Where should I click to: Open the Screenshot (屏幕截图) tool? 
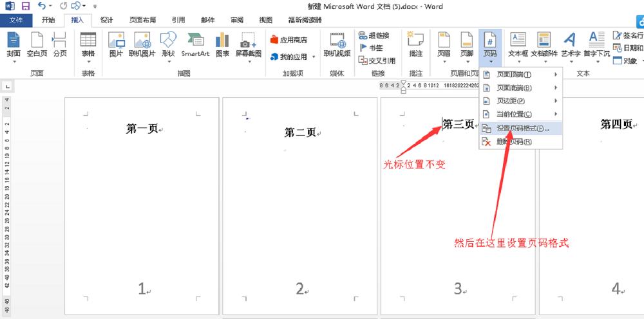pyautogui.click(x=248, y=48)
